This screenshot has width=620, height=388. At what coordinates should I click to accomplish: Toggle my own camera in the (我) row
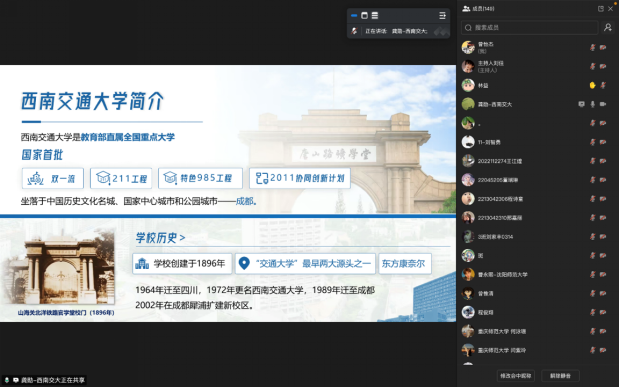[603, 47]
